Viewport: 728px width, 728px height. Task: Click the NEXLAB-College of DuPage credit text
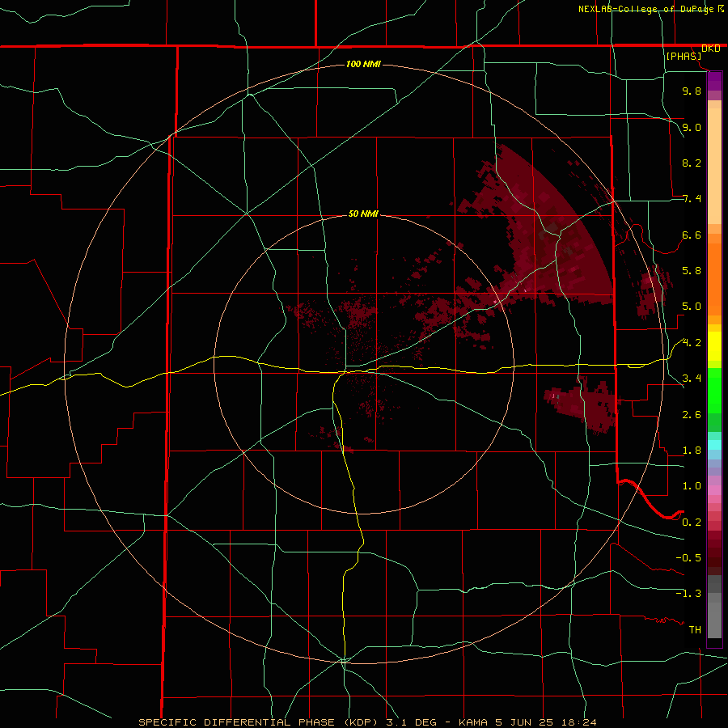coord(645,9)
